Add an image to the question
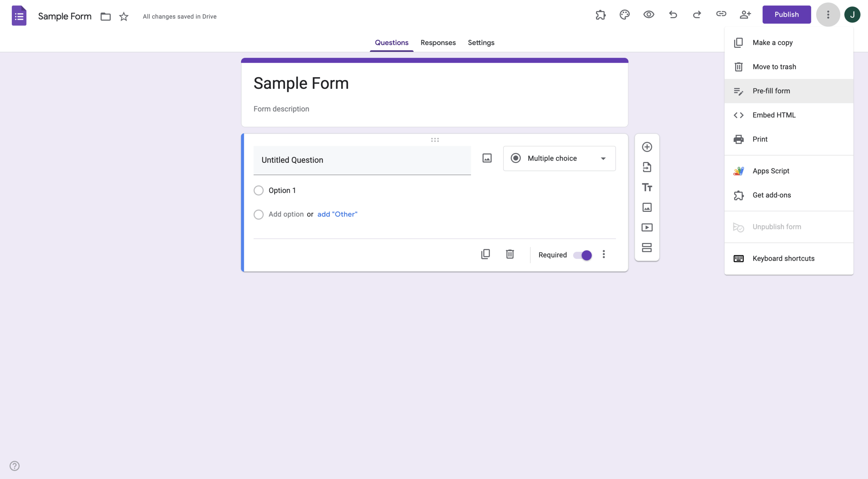Image resolution: width=868 pixels, height=479 pixels. pyautogui.click(x=487, y=158)
